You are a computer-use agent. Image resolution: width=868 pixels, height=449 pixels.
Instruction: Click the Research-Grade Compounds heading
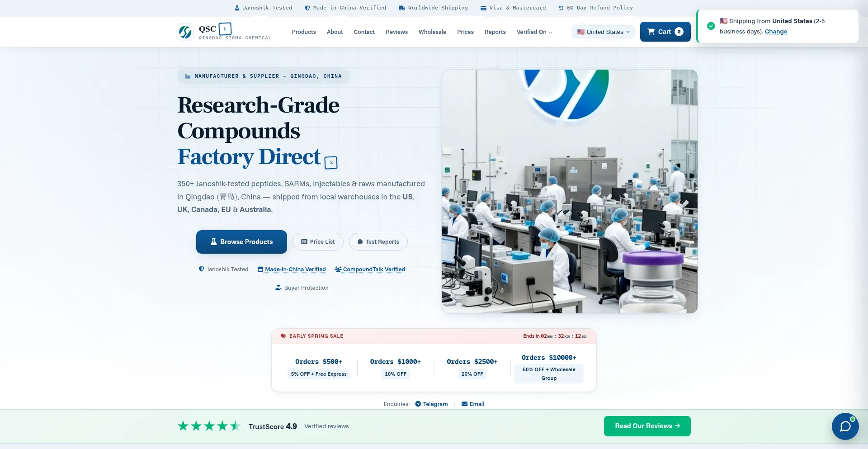[x=258, y=118]
